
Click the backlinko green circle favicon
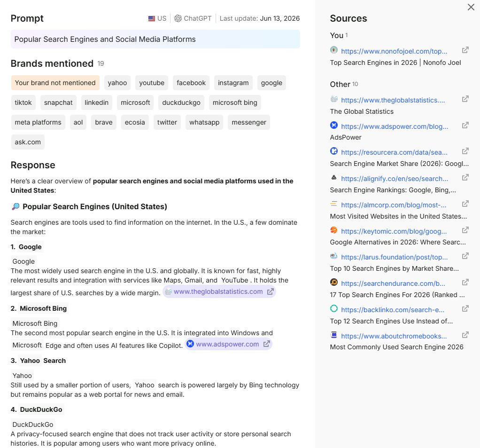pyautogui.click(x=334, y=308)
